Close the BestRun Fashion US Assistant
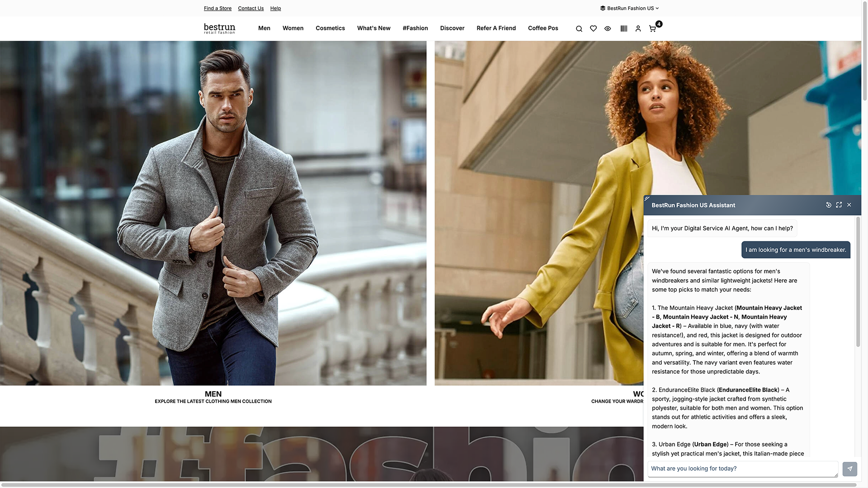This screenshot has height=488, width=868. pyautogui.click(x=849, y=205)
